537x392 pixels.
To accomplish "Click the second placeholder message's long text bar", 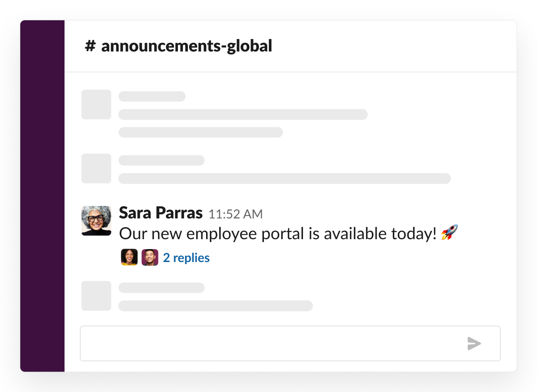I will [x=285, y=179].
